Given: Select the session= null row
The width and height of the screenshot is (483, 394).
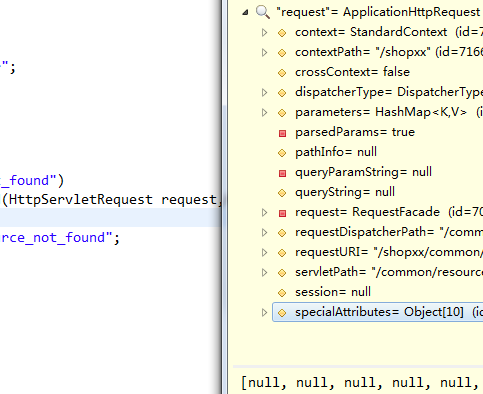Looking at the screenshot, I should tap(333, 292).
